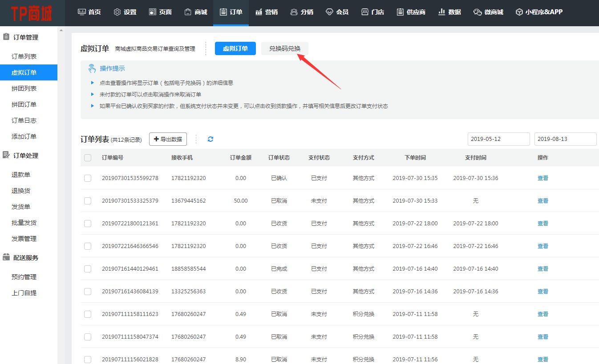Click the 配送服务 box icon in sidebar

[6, 257]
